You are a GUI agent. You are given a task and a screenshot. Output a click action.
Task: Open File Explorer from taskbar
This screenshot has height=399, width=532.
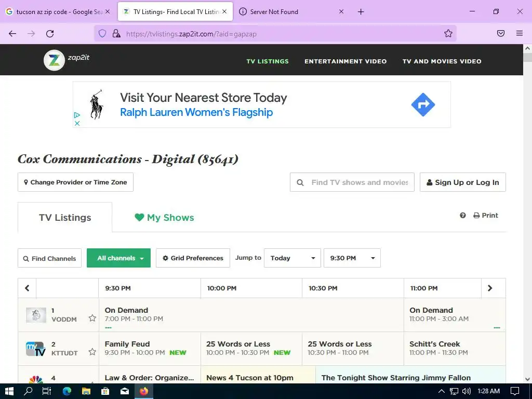[x=86, y=391]
